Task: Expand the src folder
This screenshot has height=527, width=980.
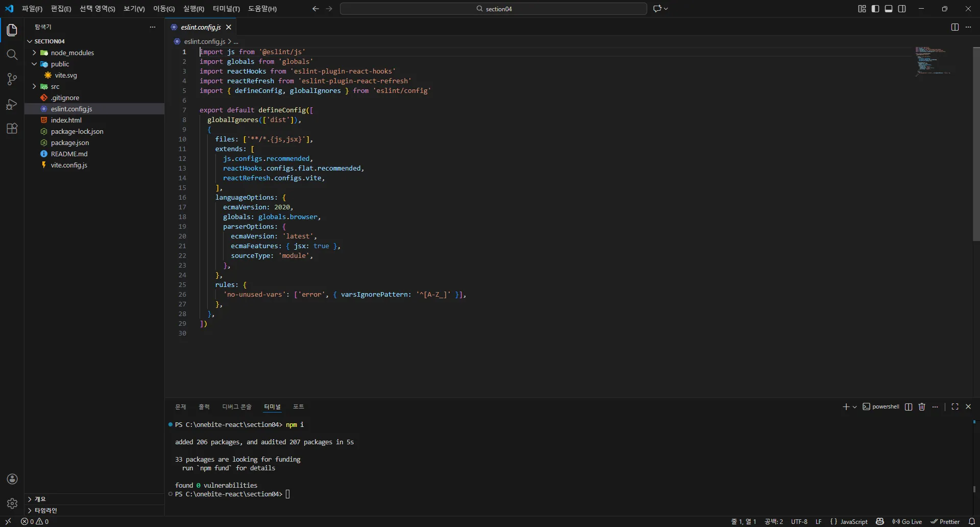Action: (x=55, y=86)
